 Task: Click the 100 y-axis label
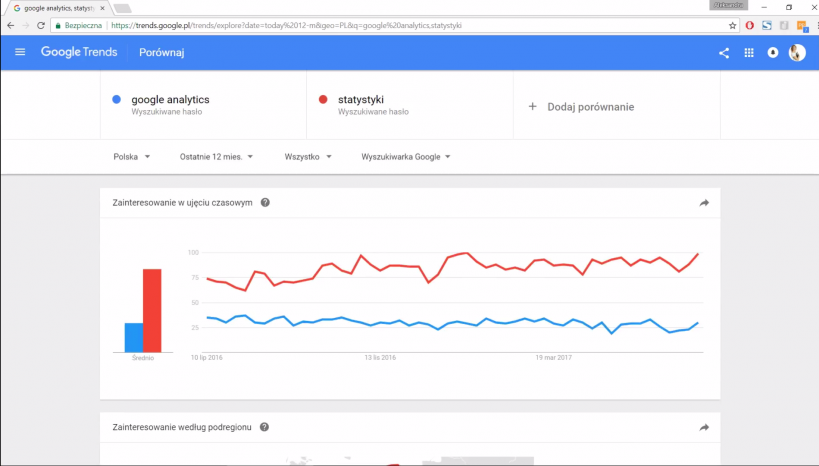click(x=193, y=252)
